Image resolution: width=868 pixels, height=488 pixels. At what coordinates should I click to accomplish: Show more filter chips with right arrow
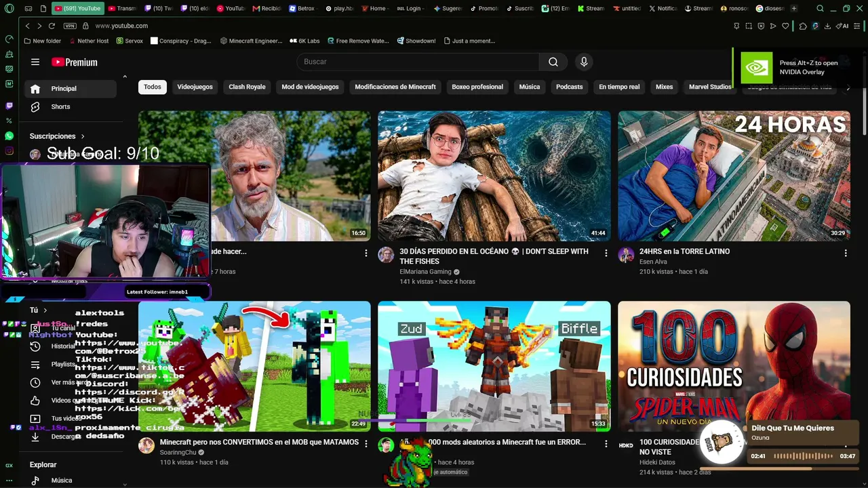coord(848,87)
